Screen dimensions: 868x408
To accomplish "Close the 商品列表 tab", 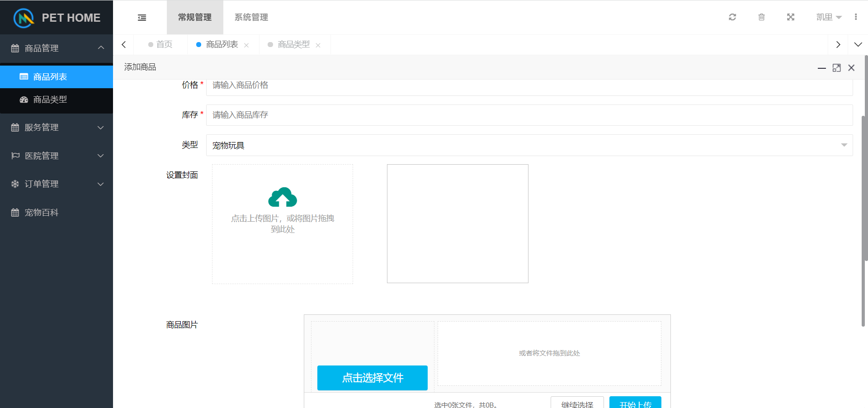I will click(246, 45).
